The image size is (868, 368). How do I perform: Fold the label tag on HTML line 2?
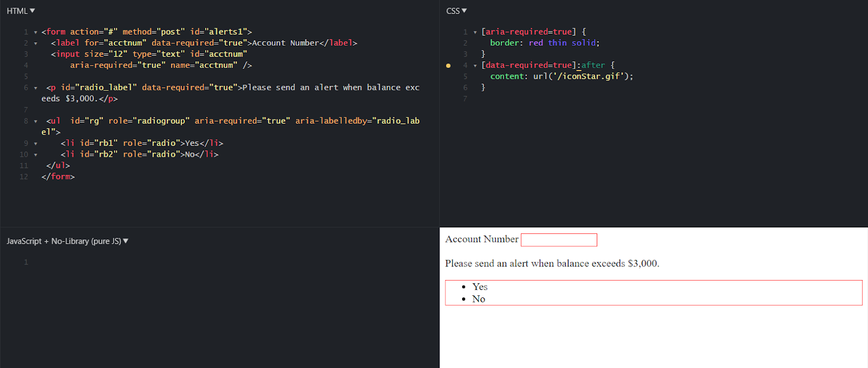pos(36,43)
